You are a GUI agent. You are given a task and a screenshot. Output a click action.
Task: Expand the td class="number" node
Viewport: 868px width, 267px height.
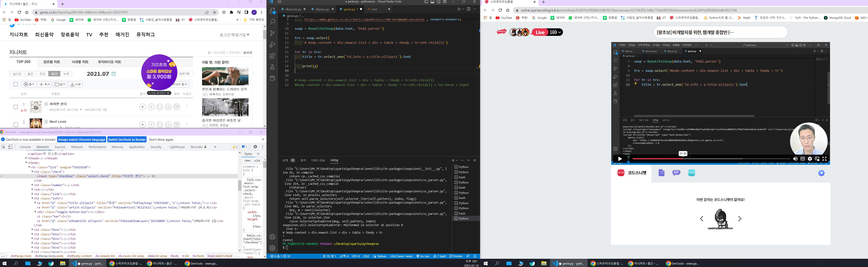pos(33,185)
